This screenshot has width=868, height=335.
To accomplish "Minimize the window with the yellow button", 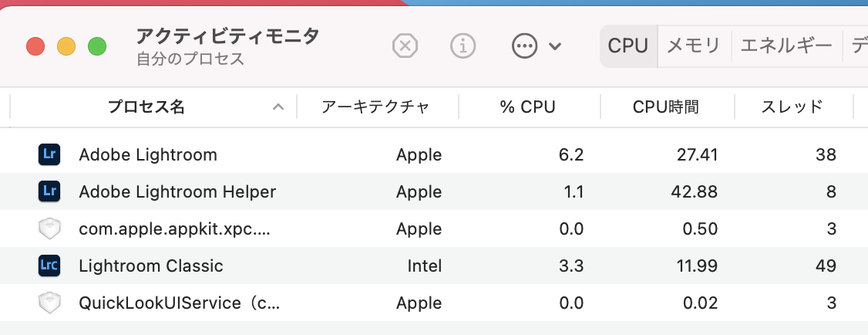I will coord(66,46).
